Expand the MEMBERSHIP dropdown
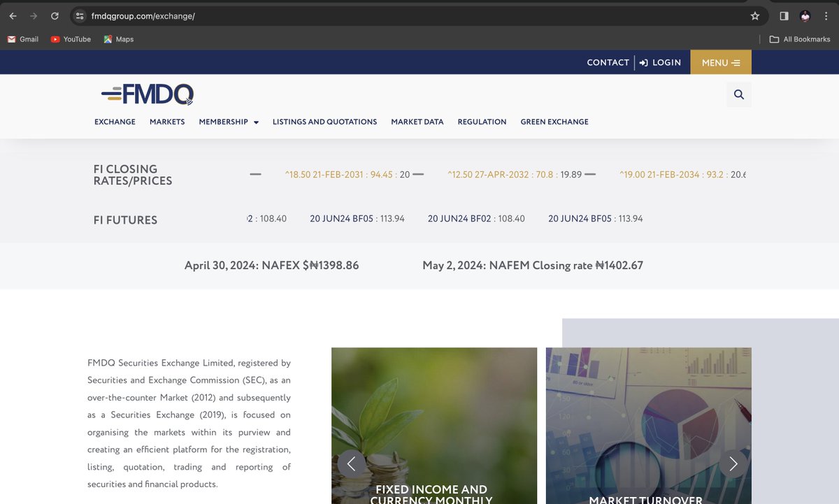839x504 pixels. 229,122
